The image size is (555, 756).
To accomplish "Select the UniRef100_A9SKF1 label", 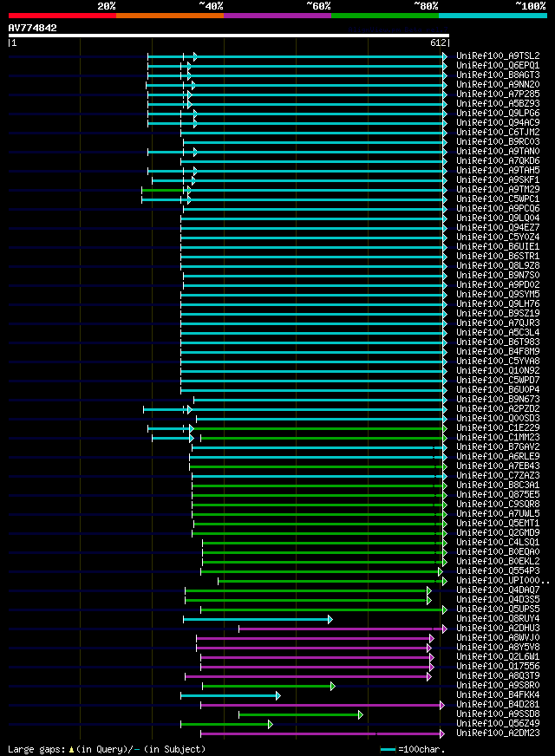I will pos(498,179).
